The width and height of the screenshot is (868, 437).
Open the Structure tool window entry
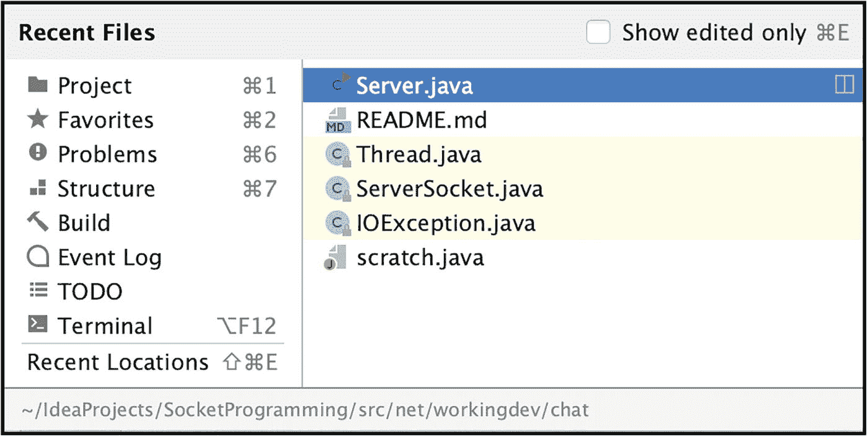pyautogui.click(x=153, y=188)
